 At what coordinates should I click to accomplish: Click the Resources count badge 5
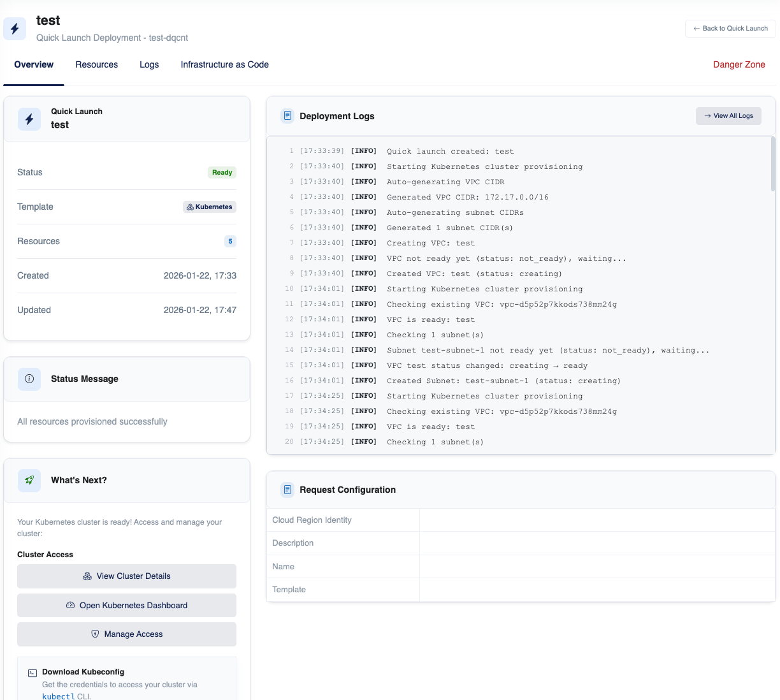pyautogui.click(x=230, y=241)
